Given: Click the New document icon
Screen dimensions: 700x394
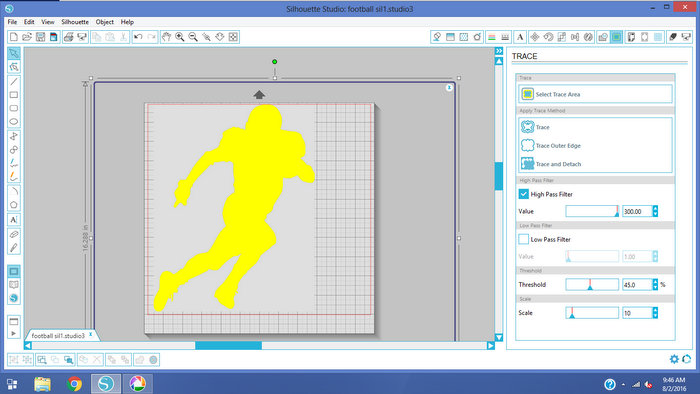Looking at the screenshot, I should pos(14,37).
